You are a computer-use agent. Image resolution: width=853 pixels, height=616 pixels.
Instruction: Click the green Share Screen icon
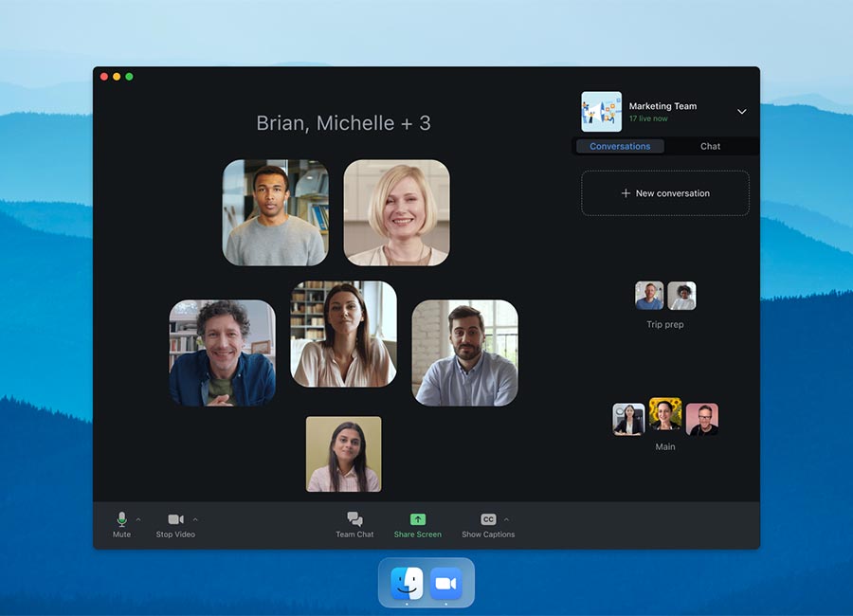coord(418,519)
